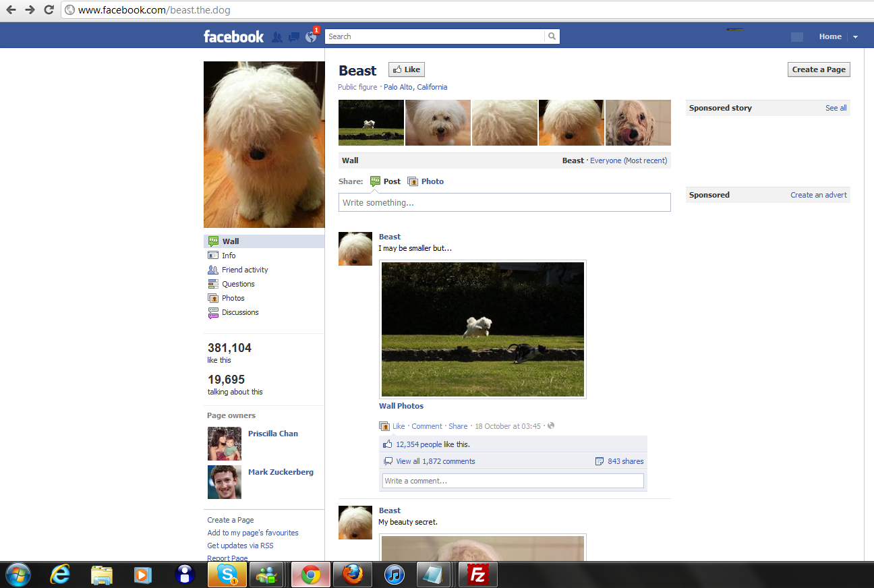Open the large Beast profile picture

coord(264,145)
